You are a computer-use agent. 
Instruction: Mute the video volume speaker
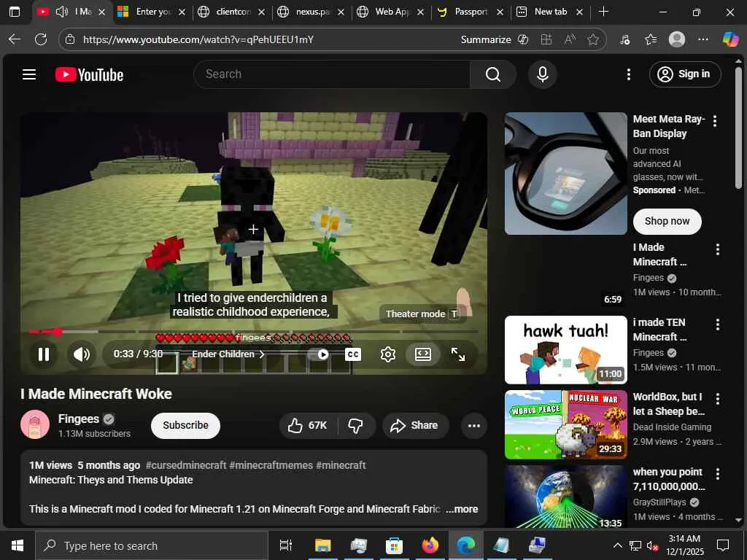pos(82,354)
